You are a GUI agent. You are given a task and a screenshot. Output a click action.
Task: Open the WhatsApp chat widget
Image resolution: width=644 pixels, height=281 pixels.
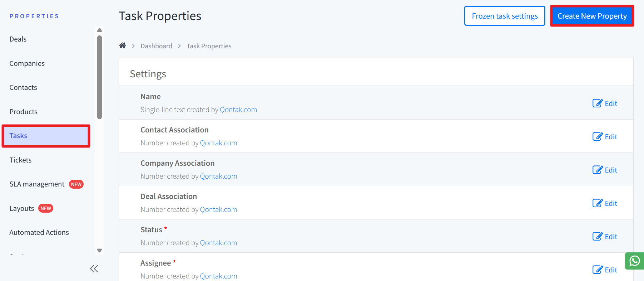pos(634,261)
